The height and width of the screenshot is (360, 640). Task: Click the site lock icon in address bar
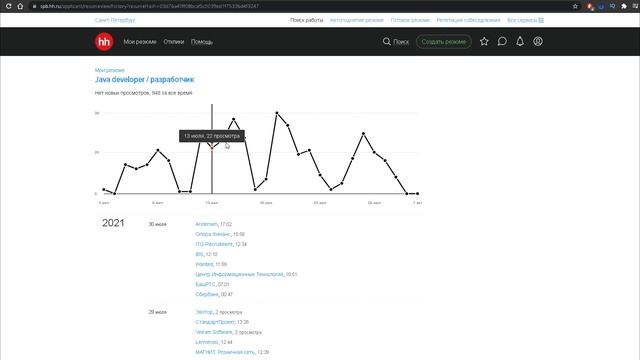pos(34,6)
